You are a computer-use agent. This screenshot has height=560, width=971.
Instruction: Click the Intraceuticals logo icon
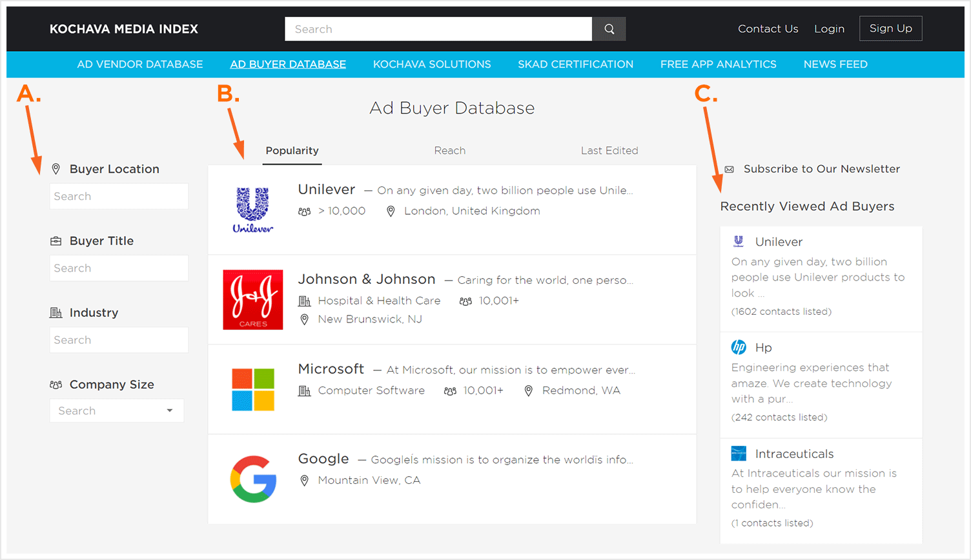click(739, 454)
